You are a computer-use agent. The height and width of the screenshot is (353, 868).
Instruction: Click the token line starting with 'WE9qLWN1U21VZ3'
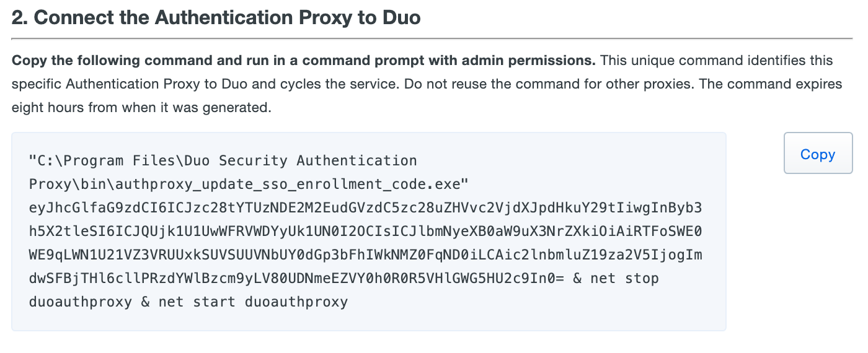pyautogui.click(x=365, y=255)
